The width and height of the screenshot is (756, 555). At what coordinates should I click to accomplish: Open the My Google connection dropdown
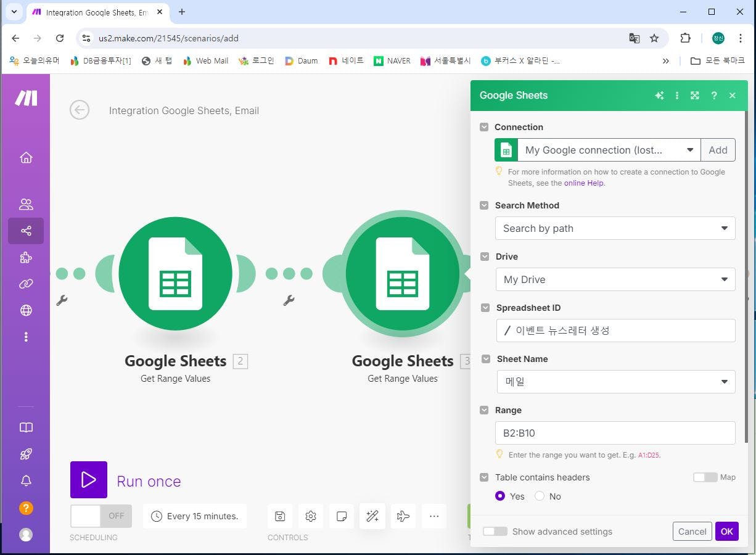pyautogui.click(x=609, y=150)
